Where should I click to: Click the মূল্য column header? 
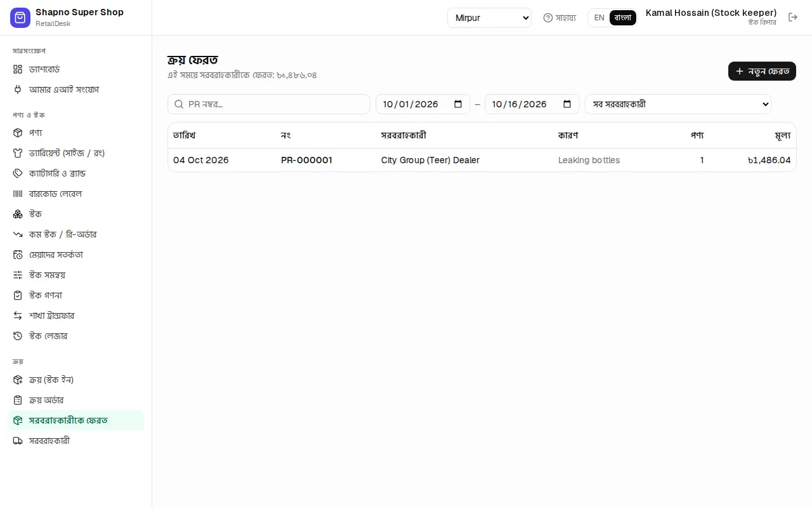click(783, 135)
